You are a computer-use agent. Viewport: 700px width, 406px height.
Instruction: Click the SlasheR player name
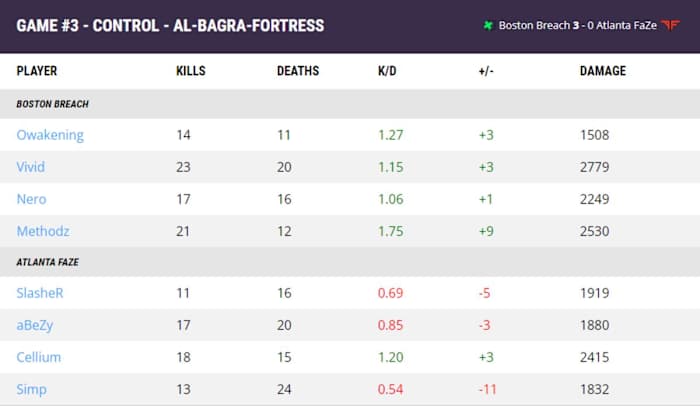click(40, 293)
